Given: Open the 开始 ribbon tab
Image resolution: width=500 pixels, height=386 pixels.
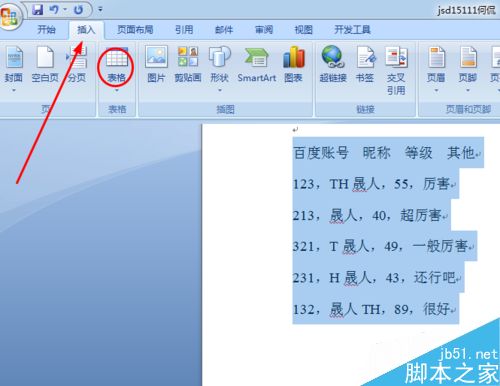Looking at the screenshot, I should click(x=46, y=30).
